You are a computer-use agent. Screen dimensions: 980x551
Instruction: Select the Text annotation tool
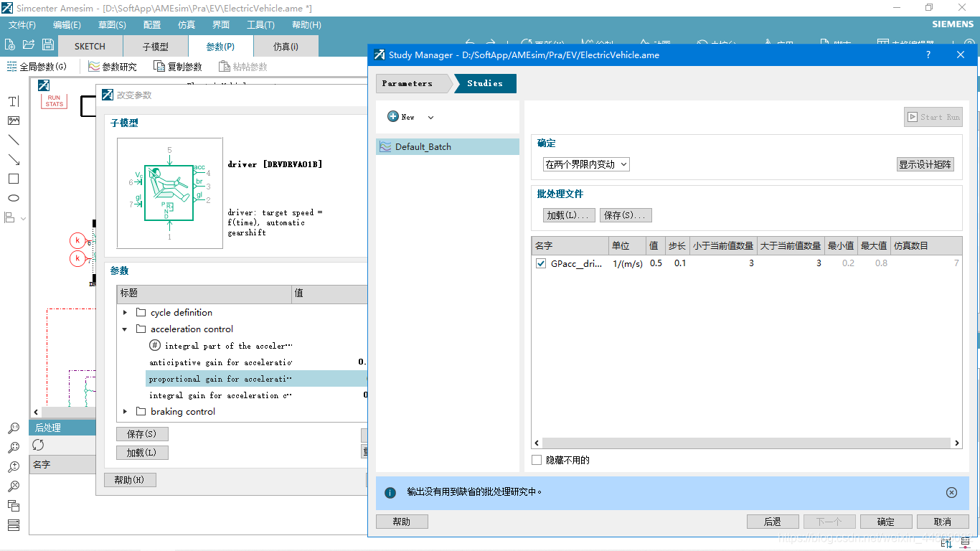click(14, 101)
